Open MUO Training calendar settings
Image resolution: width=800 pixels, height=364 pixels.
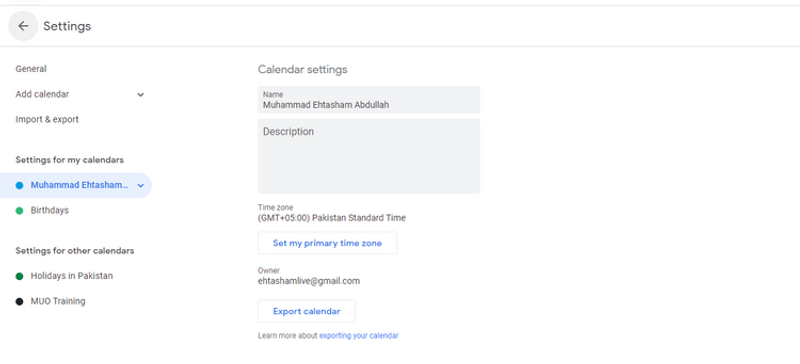tap(58, 301)
